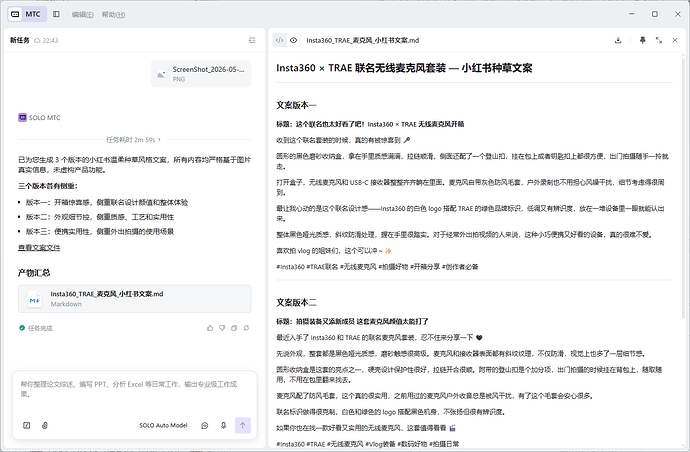Switch to source code view icon
The image size is (690, 452).
pos(279,40)
